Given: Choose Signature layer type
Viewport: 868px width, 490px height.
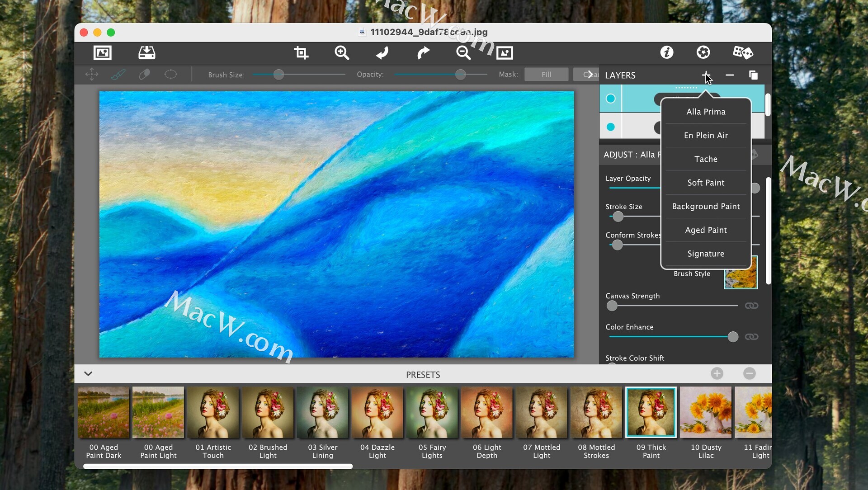Looking at the screenshot, I should tap(706, 254).
